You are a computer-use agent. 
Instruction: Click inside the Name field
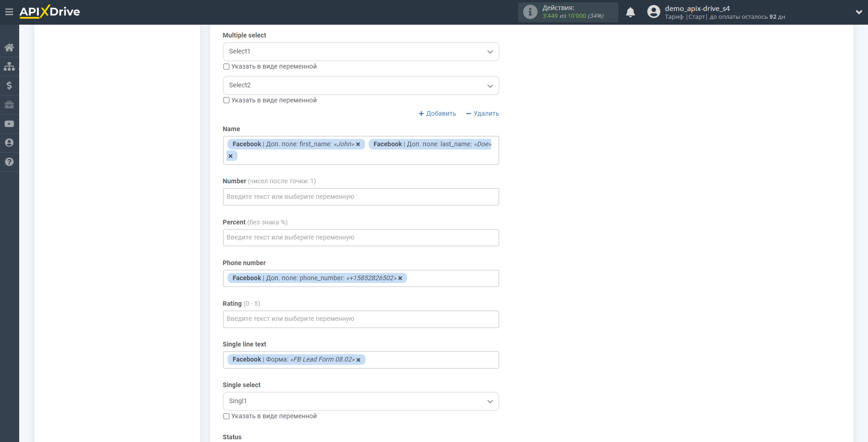tap(361, 150)
